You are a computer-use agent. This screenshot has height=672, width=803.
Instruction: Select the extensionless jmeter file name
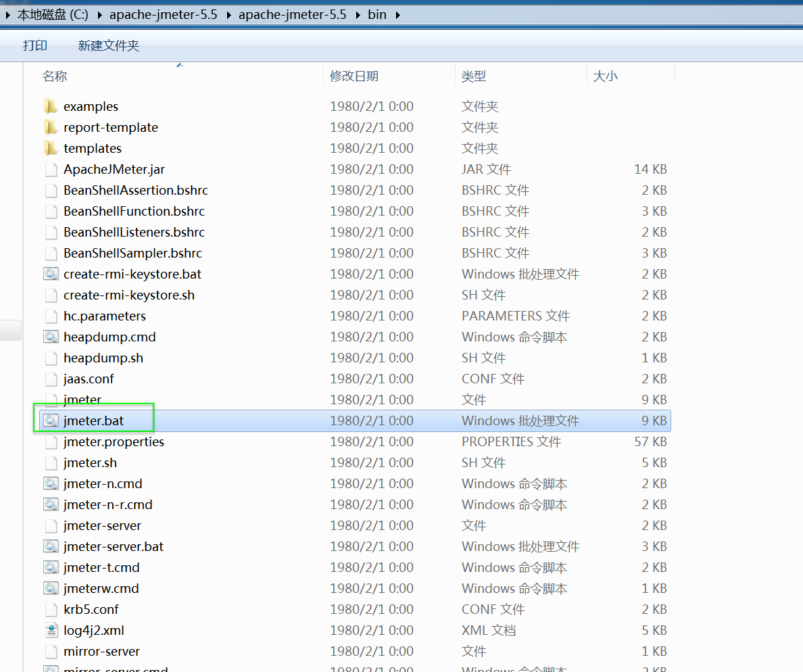point(82,400)
